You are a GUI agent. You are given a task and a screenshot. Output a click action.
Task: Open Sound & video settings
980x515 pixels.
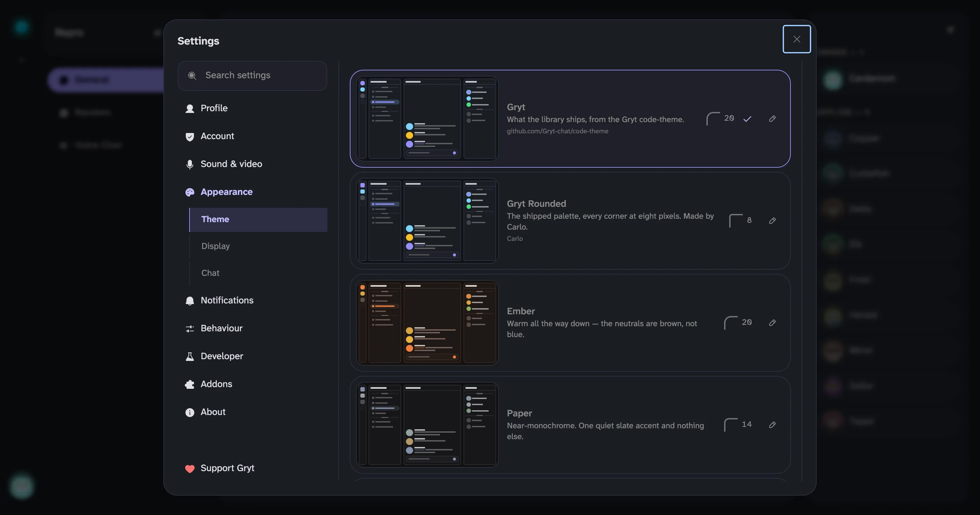tap(252, 164)
